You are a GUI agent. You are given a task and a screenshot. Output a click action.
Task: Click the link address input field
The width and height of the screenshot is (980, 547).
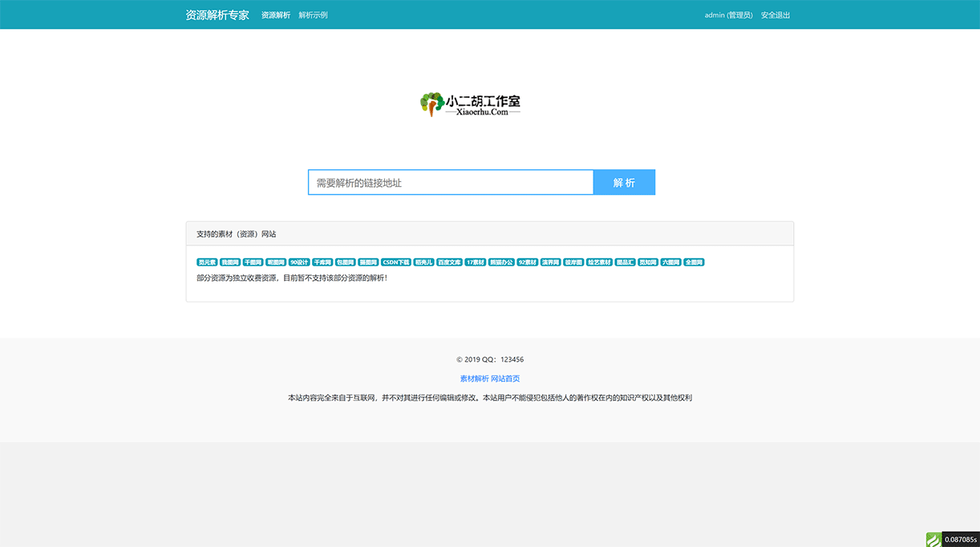[451, 182]
